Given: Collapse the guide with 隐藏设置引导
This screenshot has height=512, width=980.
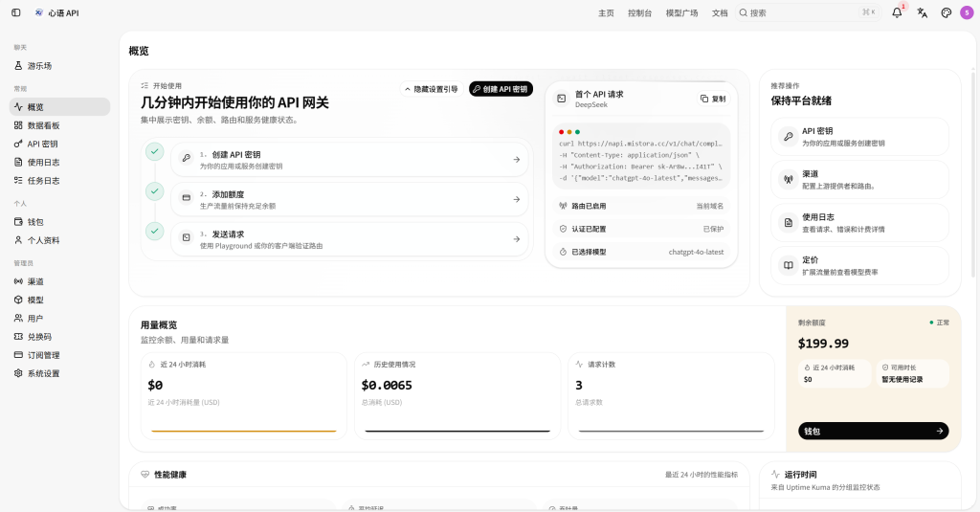Looking at the screenshot, I should point(431,89).
